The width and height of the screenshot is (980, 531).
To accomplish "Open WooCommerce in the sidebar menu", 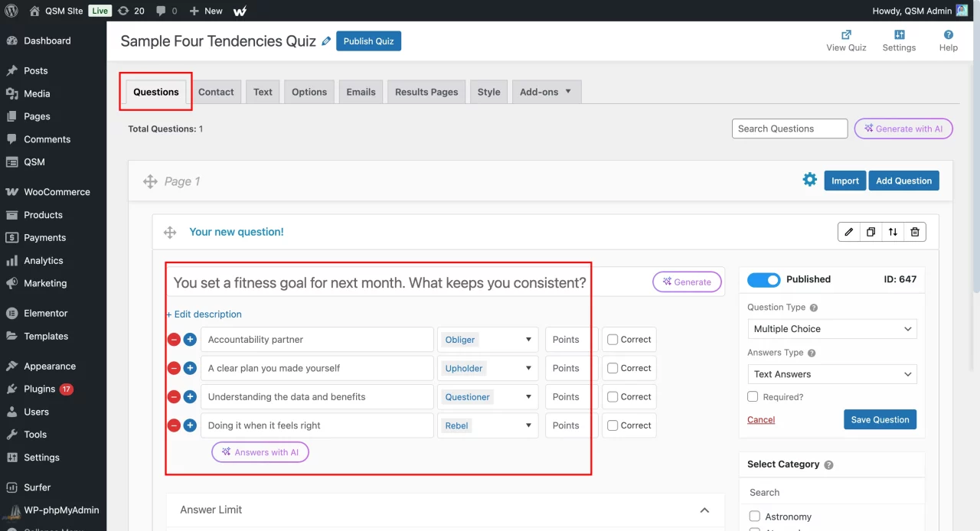I will pyautogui.click(x=57, y=192).
